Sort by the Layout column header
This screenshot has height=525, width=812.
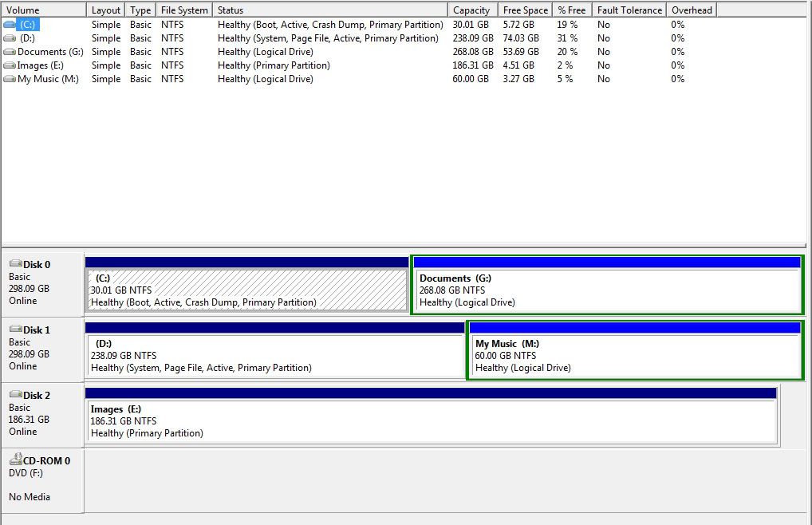pos(105,10)
